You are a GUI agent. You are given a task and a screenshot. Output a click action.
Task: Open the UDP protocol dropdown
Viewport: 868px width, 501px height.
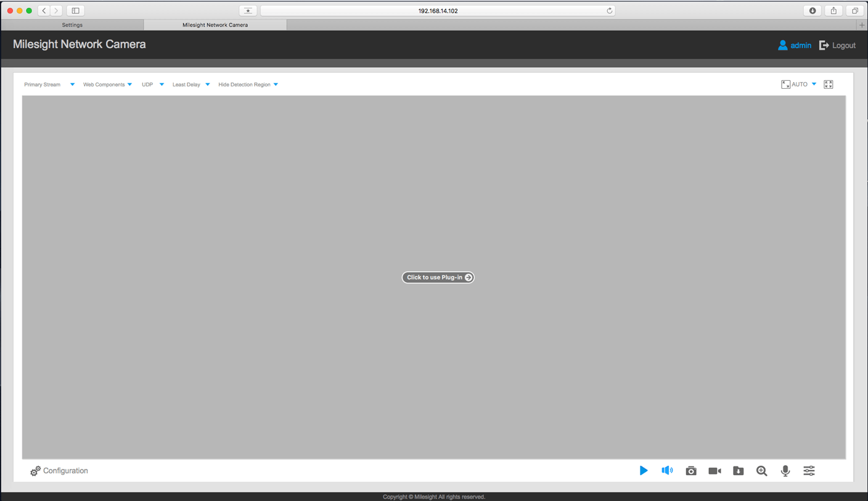pyautogui.click(x=153, y=85)
